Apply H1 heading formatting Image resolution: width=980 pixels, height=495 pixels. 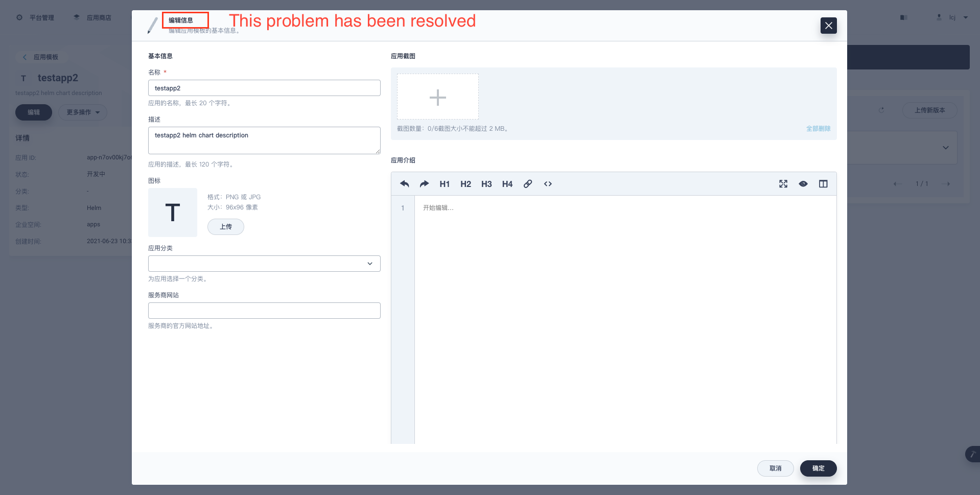[445, 184]
